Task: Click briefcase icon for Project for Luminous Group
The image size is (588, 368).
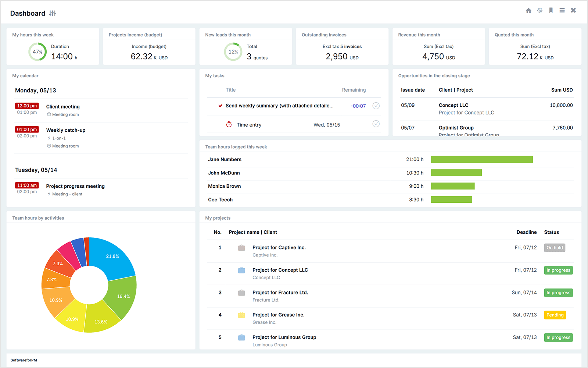Action: pos(241,337)
